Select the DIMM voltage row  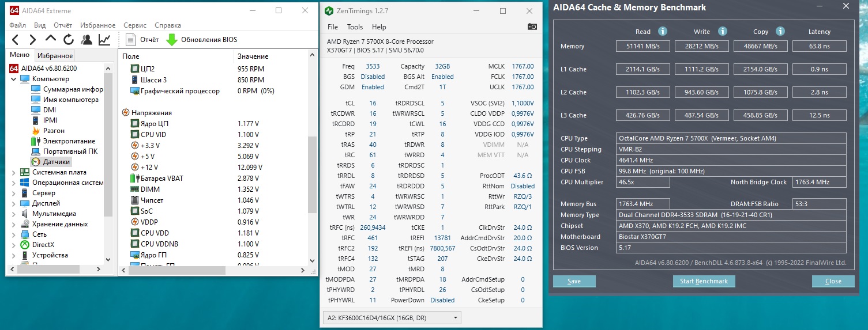point(212,189)
